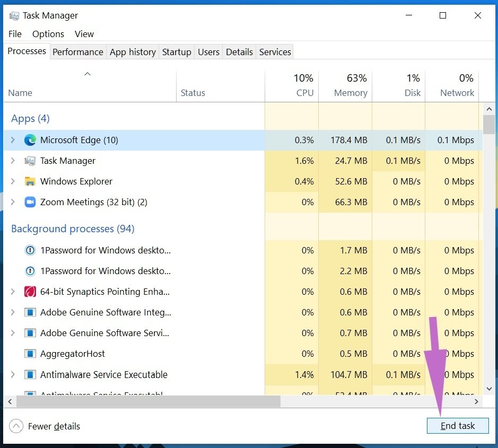Click first 1Password icon with 1.7 MB
Screen dimensions: 498x448
pos(30,250)
